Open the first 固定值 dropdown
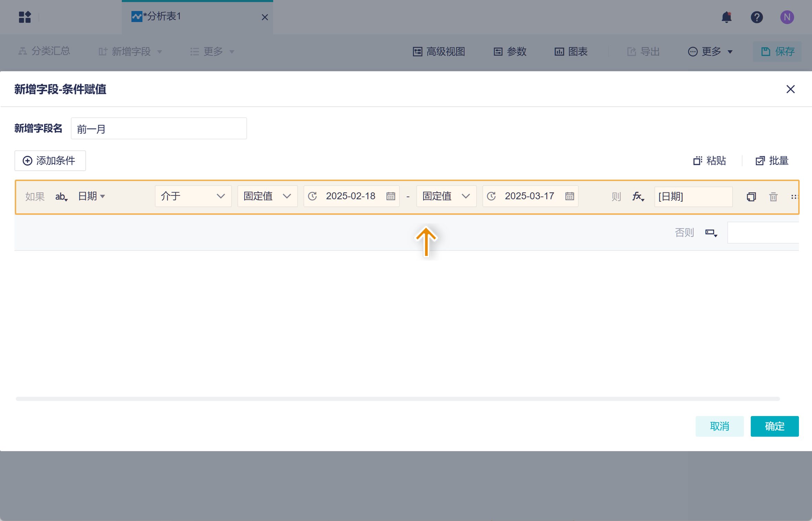This screenshot has height=521, width=812. [267, 196]
